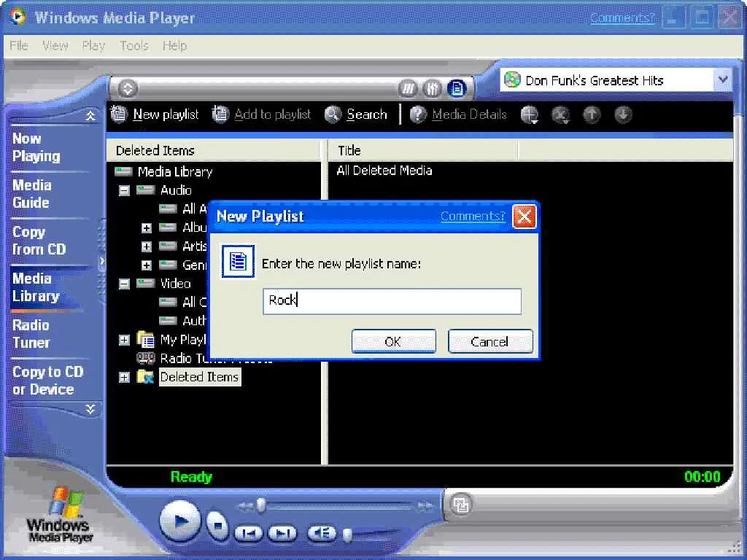Click the disc icon beside Don Funk's Greatest Hits
The height and width of the screenshot is (560, 747).
click(x=512, y=79)
